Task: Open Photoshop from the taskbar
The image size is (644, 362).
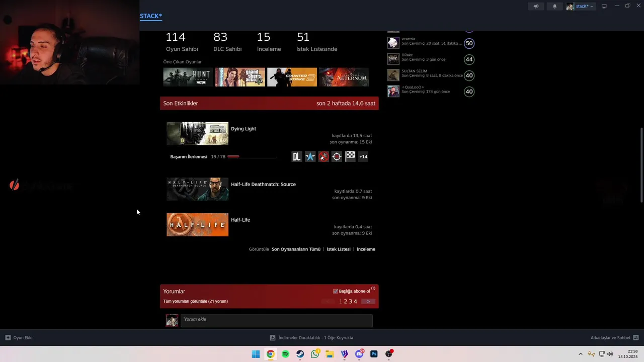Action: [x=374, y=354]
